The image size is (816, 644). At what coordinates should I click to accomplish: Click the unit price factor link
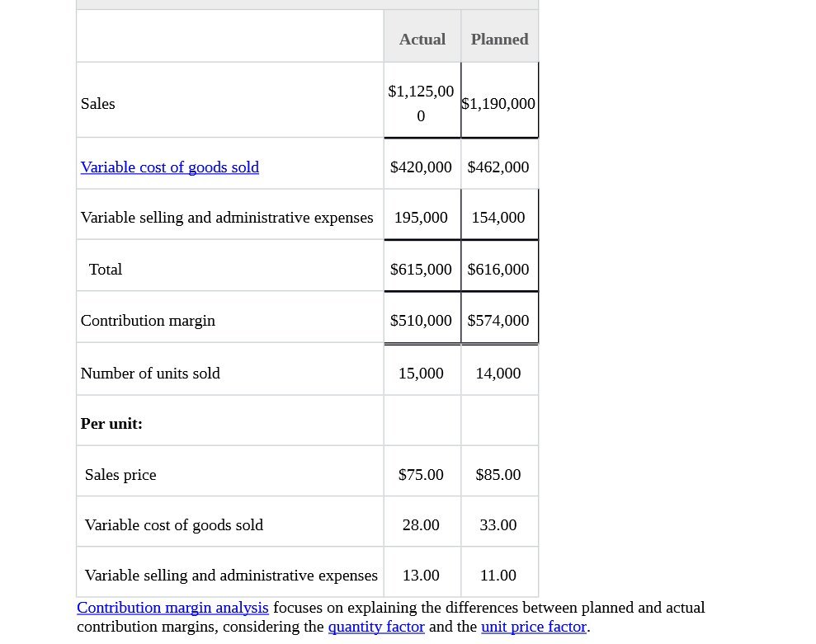click(533, 627)
